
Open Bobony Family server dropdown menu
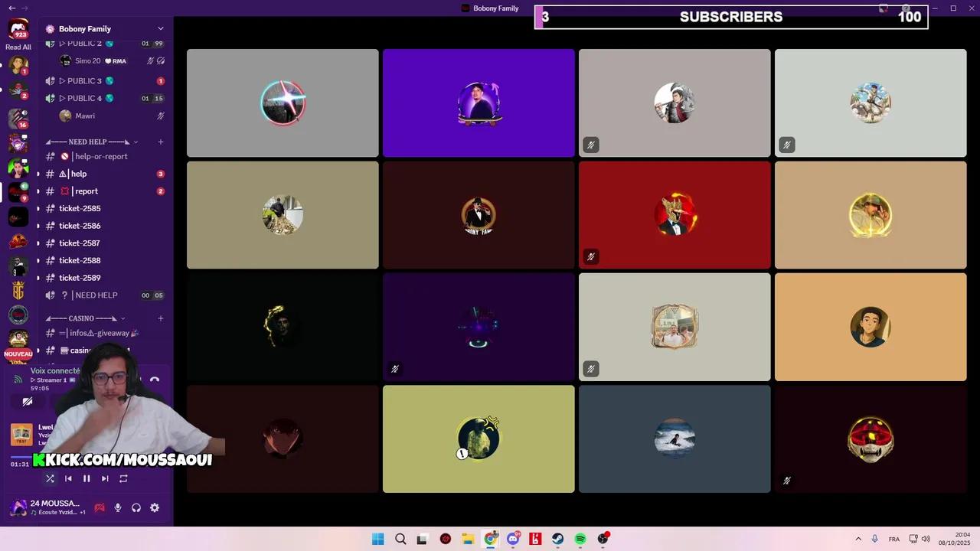coord(160,29)
